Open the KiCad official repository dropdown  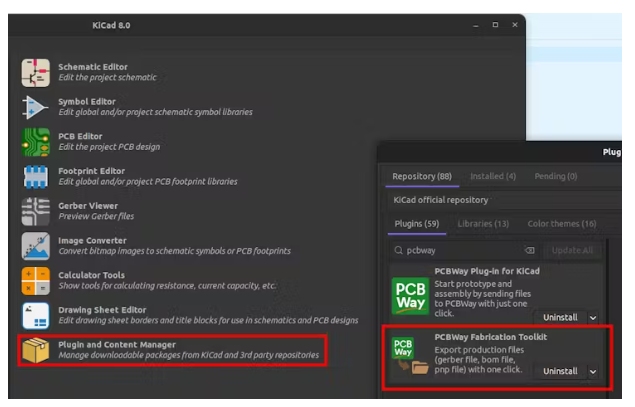coord(505,200)
